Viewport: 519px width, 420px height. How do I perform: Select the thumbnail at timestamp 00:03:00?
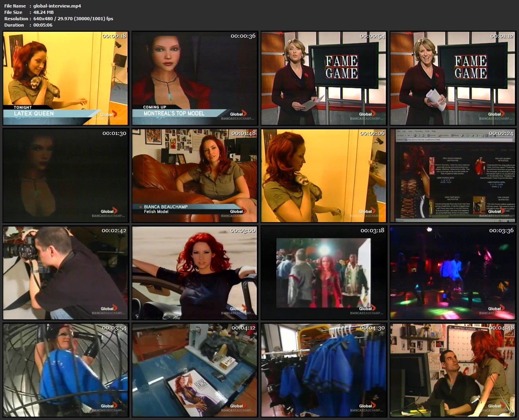click(195, 273)
